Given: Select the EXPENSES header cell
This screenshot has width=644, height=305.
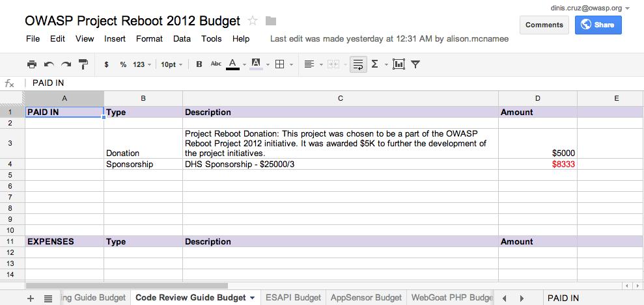Looking at the screenshot, I should (64, 241).
